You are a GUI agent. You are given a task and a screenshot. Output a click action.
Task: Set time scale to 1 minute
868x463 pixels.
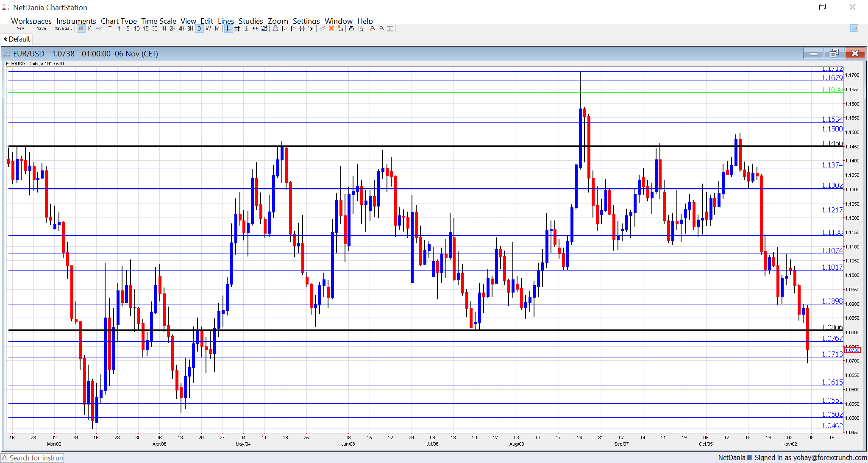[119, 28]
